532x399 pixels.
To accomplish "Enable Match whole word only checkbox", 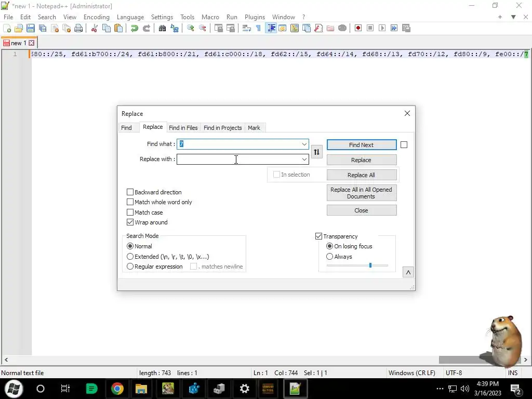I will (x=130, y=202).
